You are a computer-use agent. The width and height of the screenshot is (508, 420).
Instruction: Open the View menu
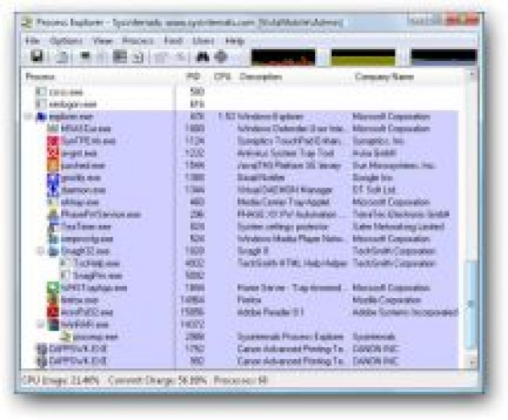click(x=102, y=41)
